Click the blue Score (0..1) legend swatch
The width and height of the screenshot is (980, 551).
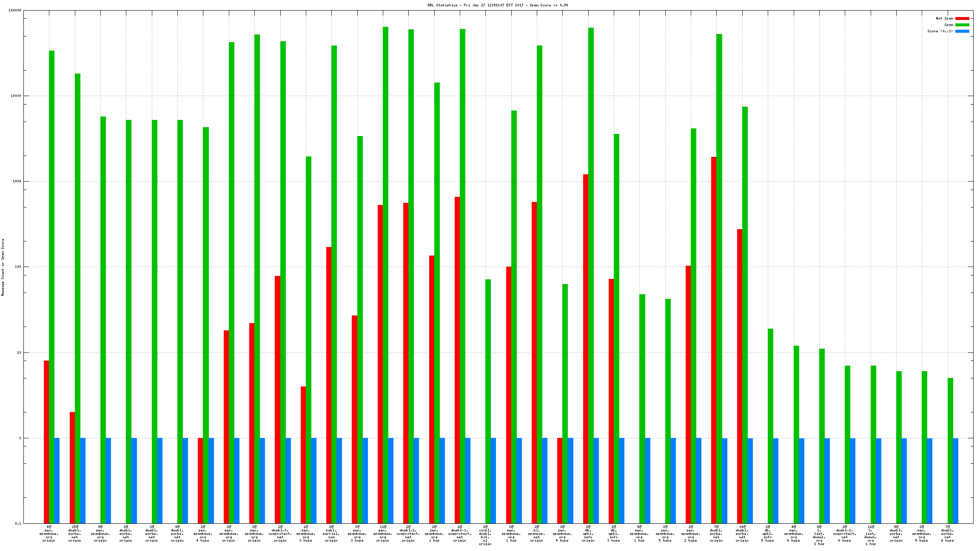click(x=962, y=31)
